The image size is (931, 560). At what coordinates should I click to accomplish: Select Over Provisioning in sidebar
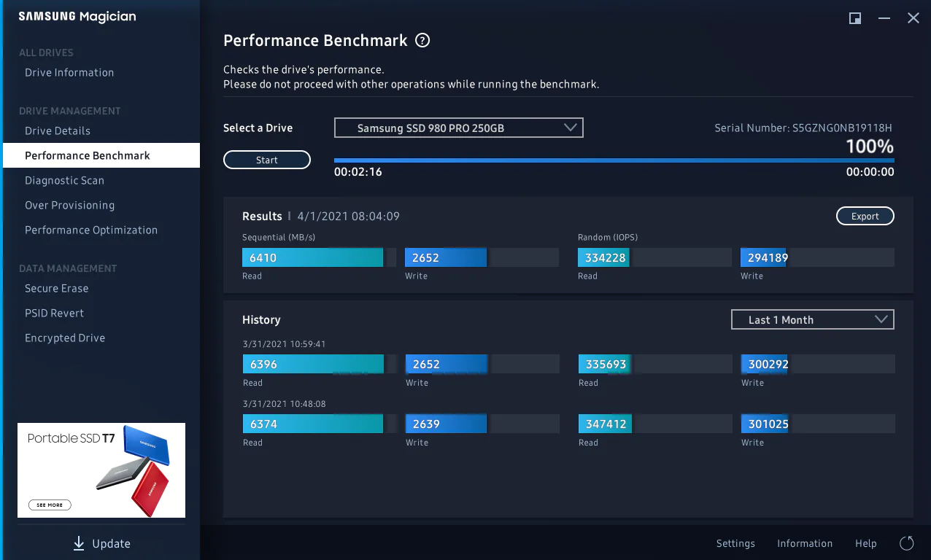pyautogui.click(x=69, y=206)
